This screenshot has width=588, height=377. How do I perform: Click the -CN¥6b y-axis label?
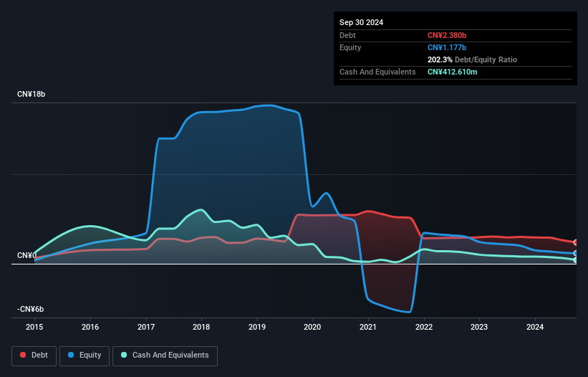30,309
